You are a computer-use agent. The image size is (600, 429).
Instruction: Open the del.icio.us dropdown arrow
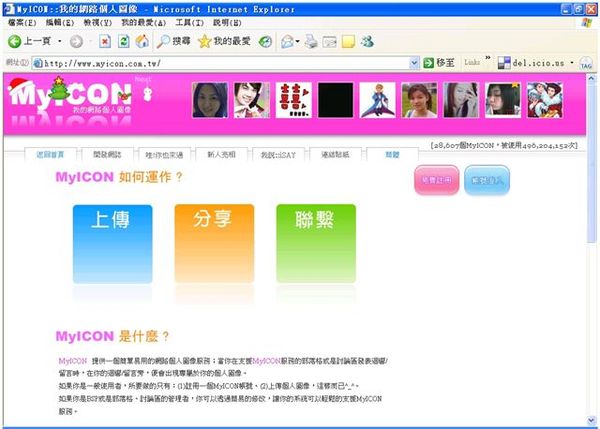coord(572,63)
